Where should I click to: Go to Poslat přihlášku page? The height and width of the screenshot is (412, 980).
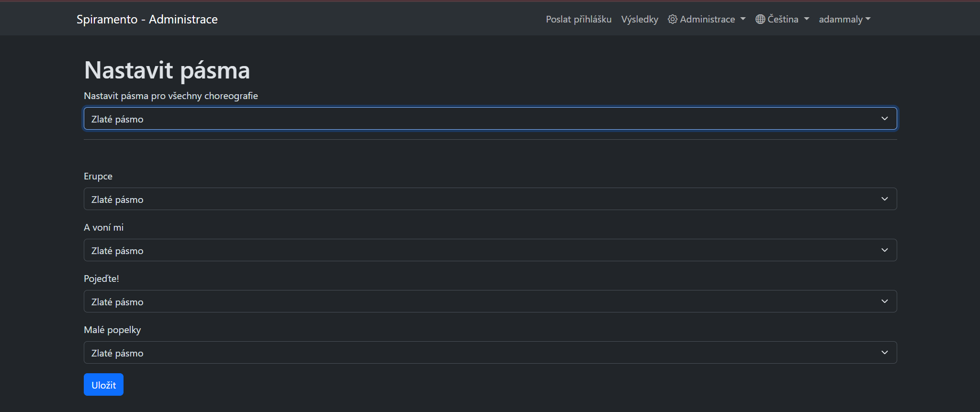(x=578, y=19)
